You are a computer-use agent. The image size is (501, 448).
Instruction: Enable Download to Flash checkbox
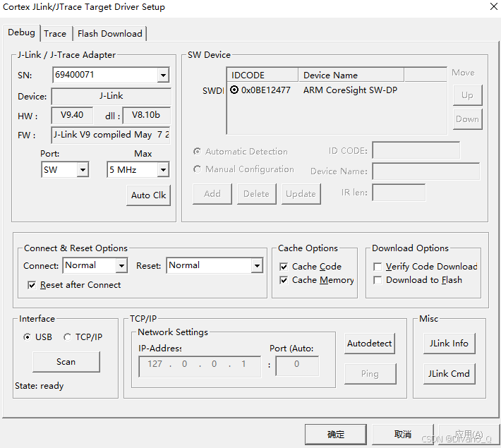(378, 280)
